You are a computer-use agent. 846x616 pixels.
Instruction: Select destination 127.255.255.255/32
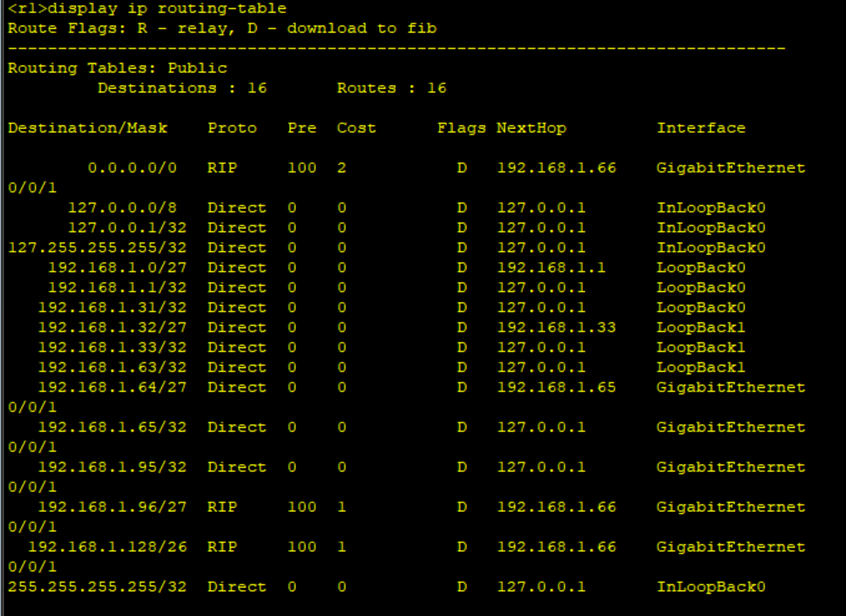tap(97, 248)
